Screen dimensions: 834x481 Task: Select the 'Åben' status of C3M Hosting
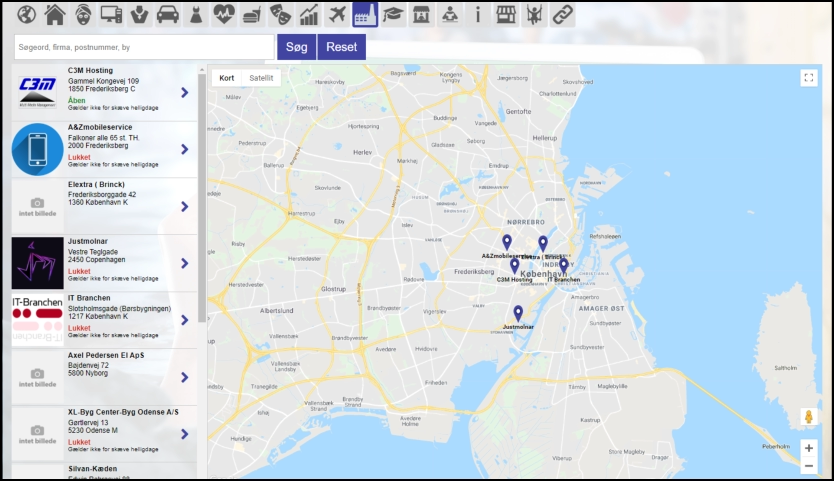tap(76, 101)
